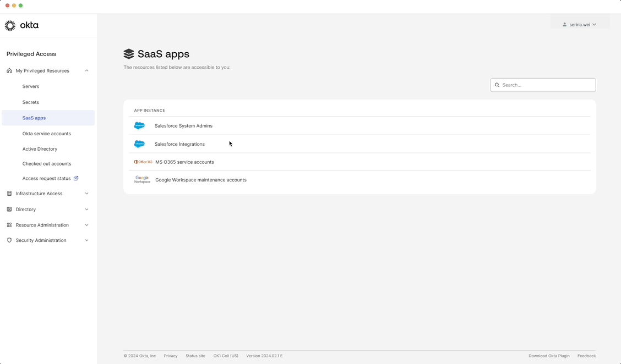This screenshot has width=621, height=364.
Task: Select SaaS apps sidebar item
Action: tap(48, 118)
